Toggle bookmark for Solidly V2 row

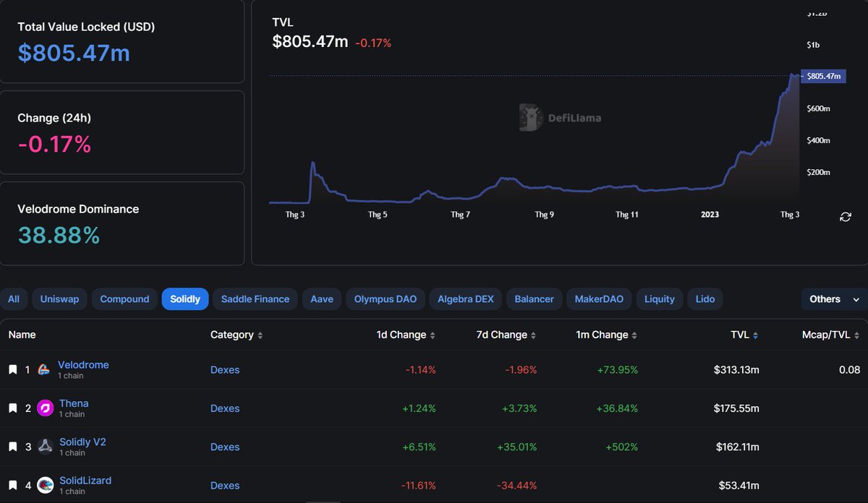(12, 447)
